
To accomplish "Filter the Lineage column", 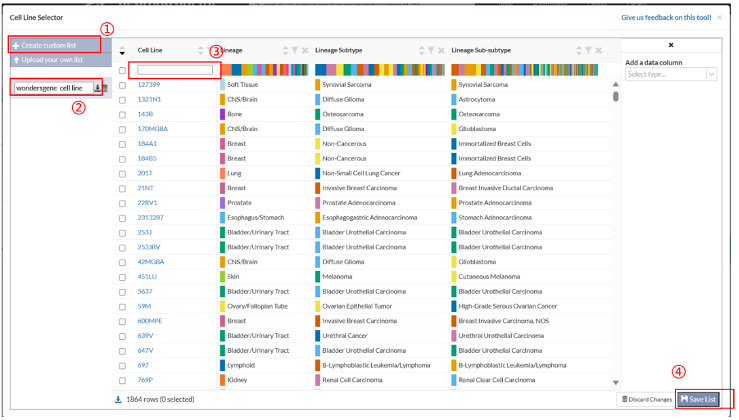I will click(x=295, y=50).
